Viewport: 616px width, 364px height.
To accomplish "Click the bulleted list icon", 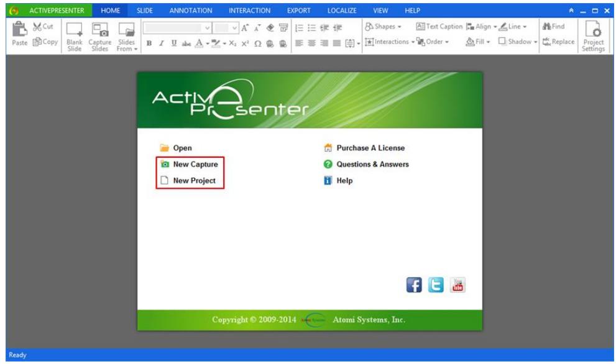I will (x=311, y=27).
